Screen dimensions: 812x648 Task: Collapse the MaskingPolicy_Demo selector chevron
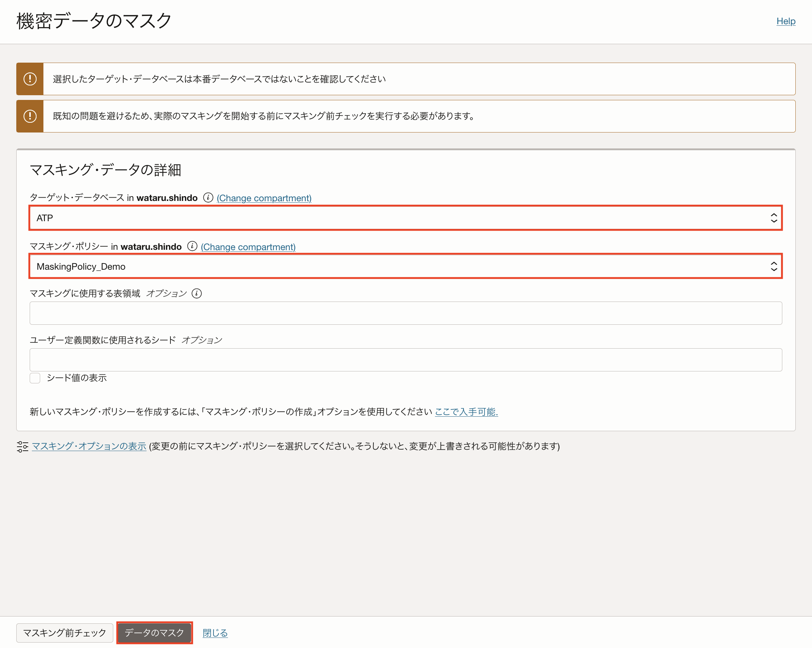click(x=774, y=266)
